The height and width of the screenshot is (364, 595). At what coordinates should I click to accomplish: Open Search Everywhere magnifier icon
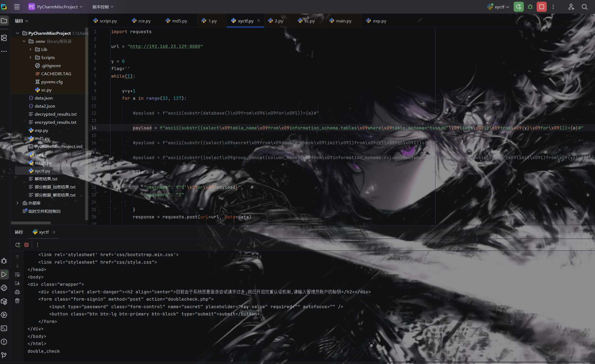tap(584, 7)
